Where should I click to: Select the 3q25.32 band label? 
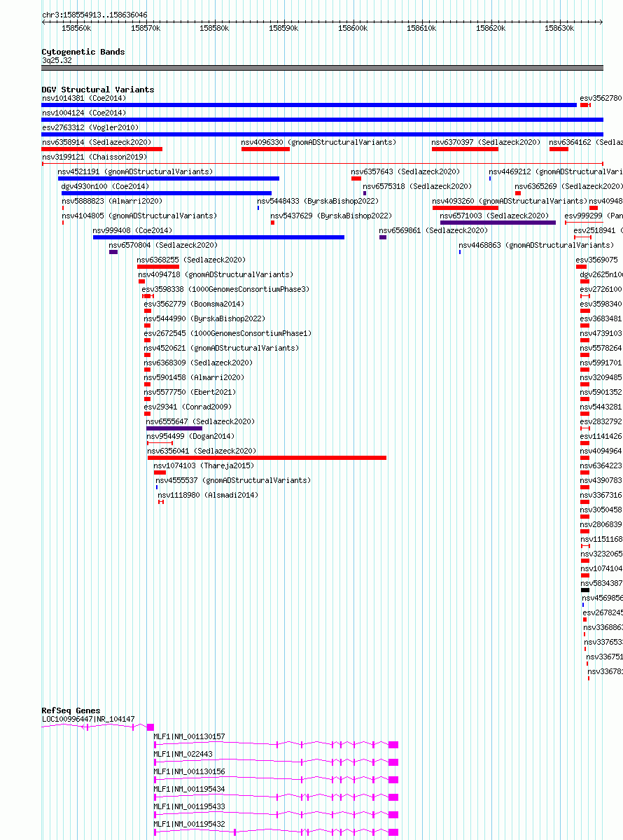click(57, 60)
